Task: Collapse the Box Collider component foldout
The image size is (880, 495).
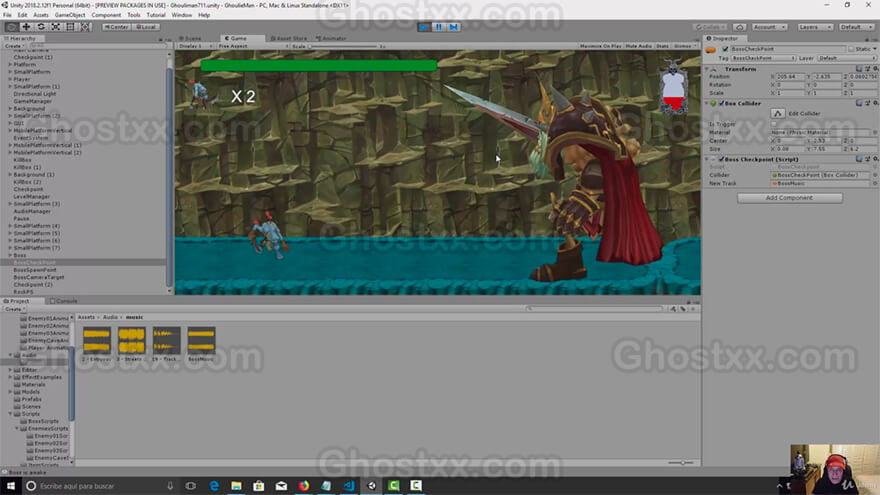Action: tap(707, 104)
